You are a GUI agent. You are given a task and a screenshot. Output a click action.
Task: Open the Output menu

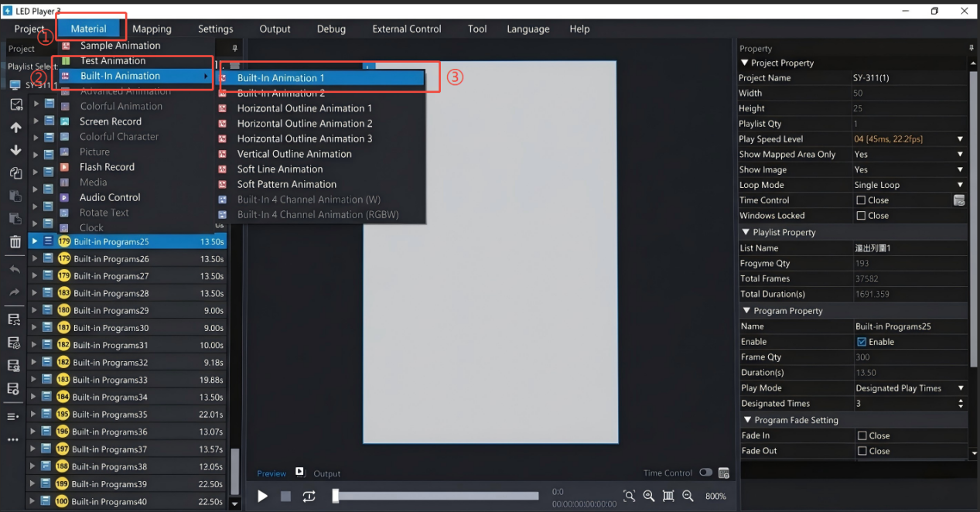coord(275,29)
